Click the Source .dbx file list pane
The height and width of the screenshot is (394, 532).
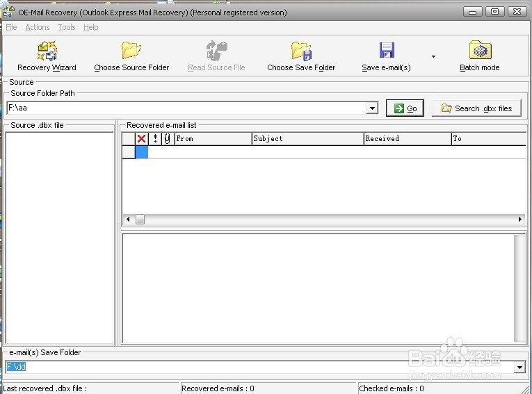coord(60,238)
